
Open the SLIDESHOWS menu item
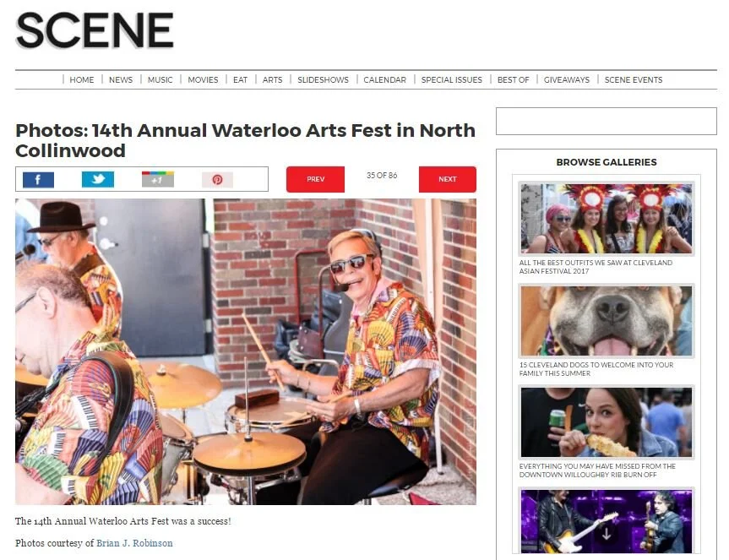point(324,80)
